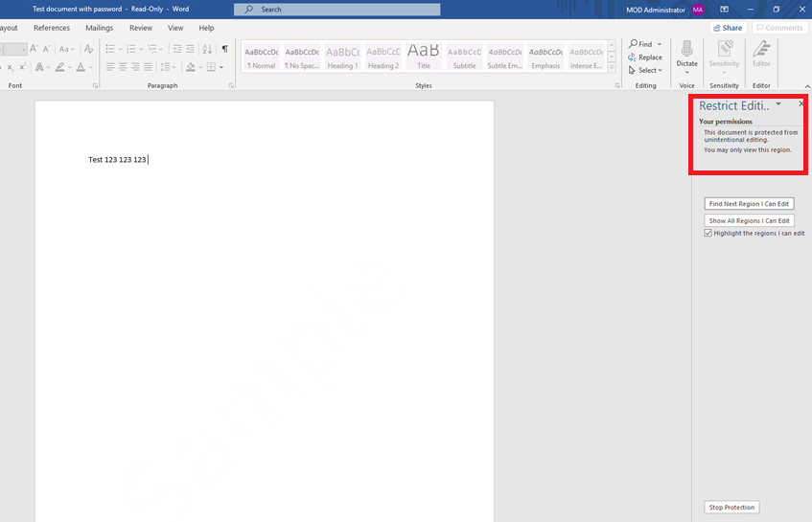The width and height of the screenshot is (812, 522).
Task: Open the Help tab
Action: point(206,28)
